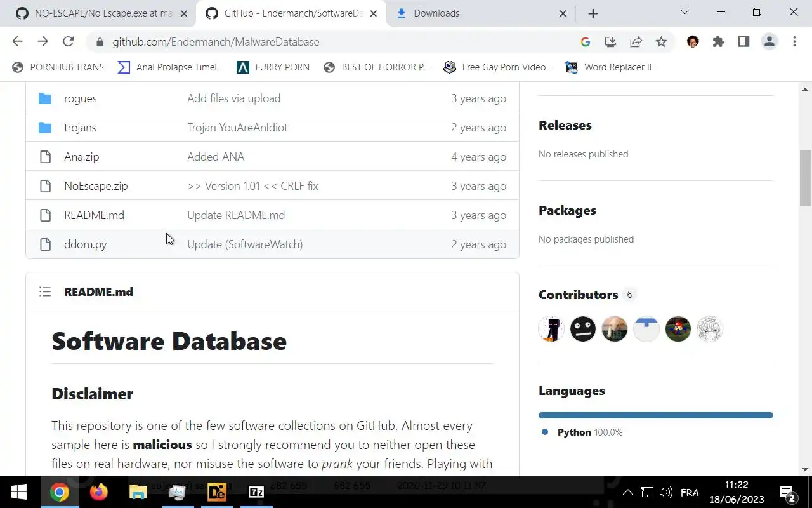
Task: Expand the tab search chevron
Action: (684, 12)
